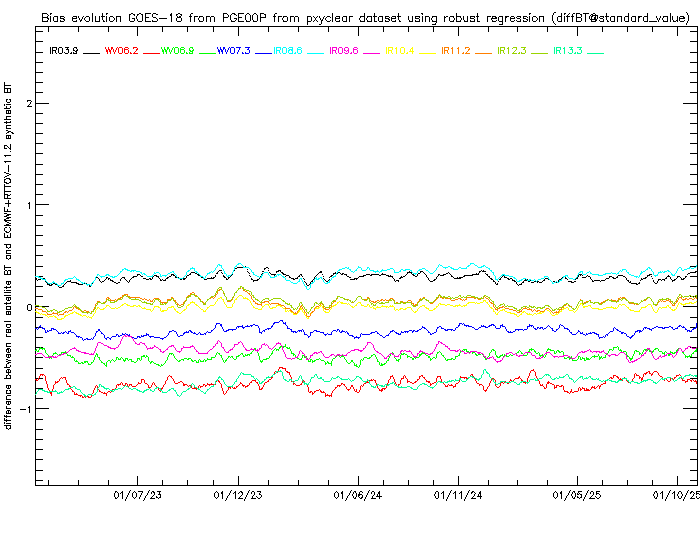Select the orange IR11.2 legend label
Viewport: 700px width, 540px height.
coord(456,50)
